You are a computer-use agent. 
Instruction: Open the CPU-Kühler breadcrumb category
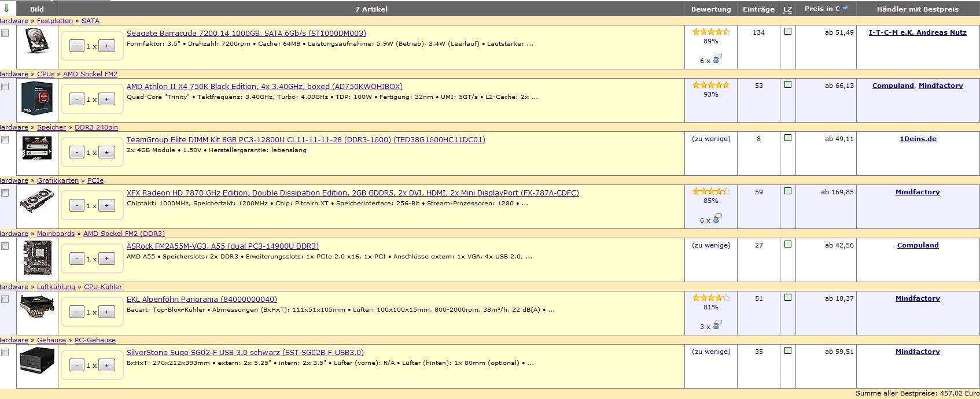tap(103, 287)
